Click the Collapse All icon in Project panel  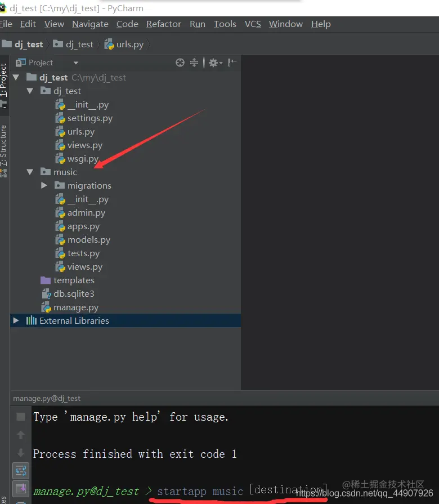coord(194,63)
